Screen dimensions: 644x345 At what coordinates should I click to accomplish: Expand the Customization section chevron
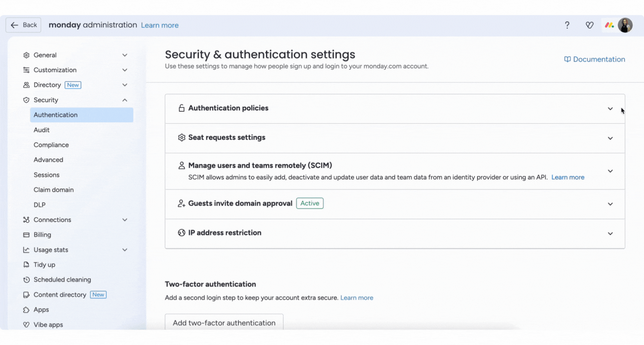[x=125, y=70]
